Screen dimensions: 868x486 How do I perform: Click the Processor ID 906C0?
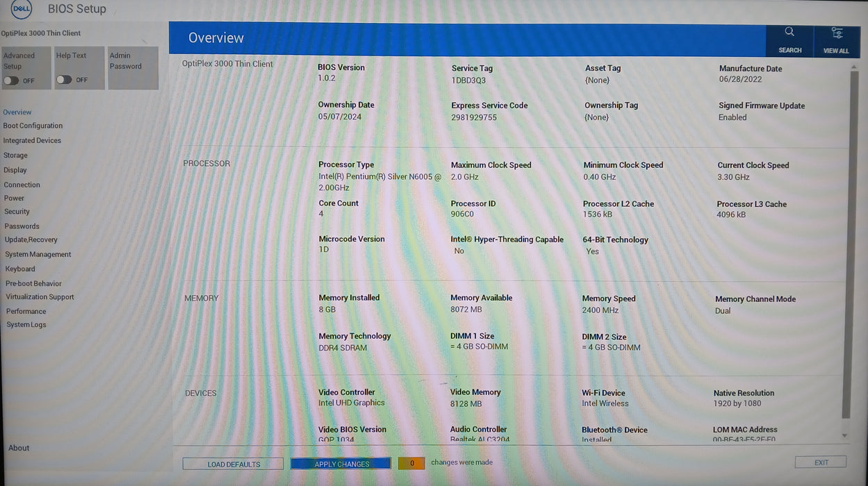point(462,214)
